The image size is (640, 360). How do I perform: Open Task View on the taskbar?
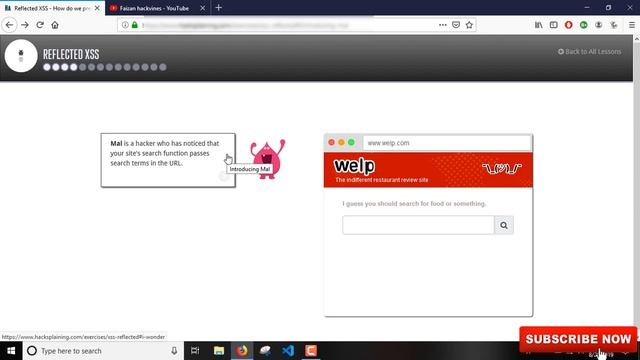pos(195,351)
